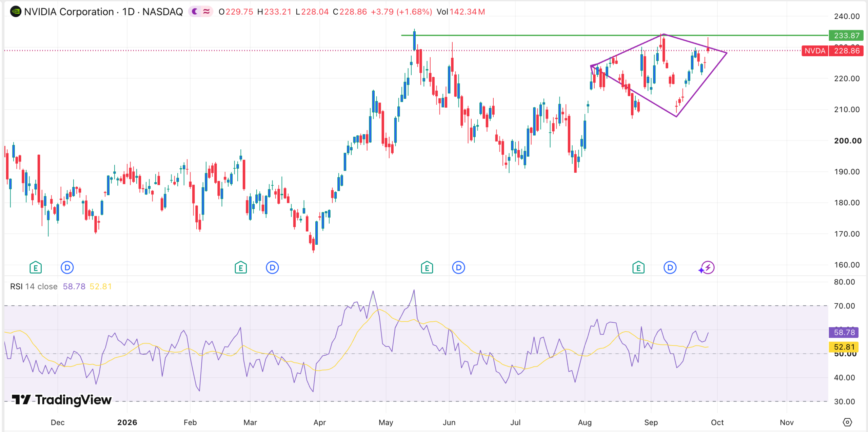Open the December earnings E marker

click(36, 268)
